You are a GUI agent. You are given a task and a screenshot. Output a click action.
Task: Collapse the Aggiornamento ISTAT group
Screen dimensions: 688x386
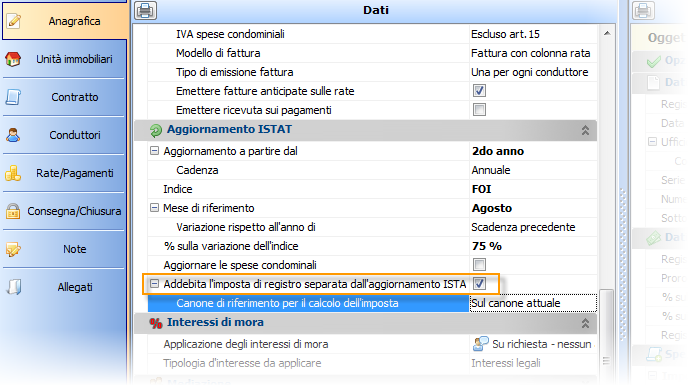point(585,130)
